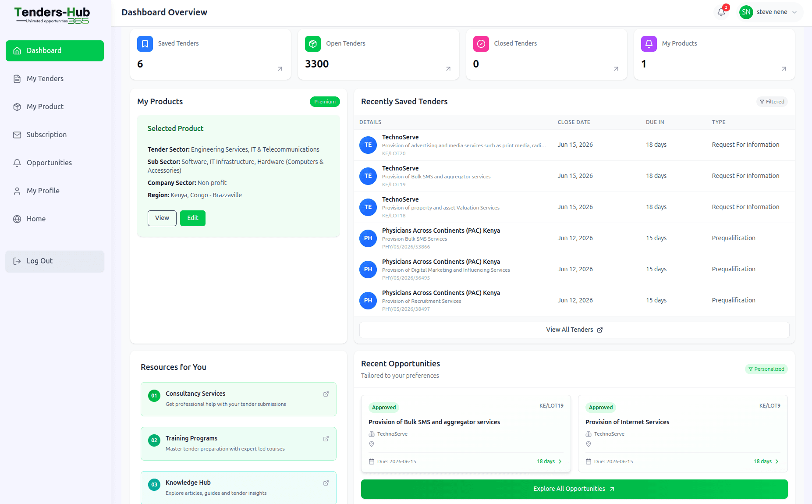Click 18 days chevron on KE/LOT19 card
812x504 pixels.
click(560, 461)
